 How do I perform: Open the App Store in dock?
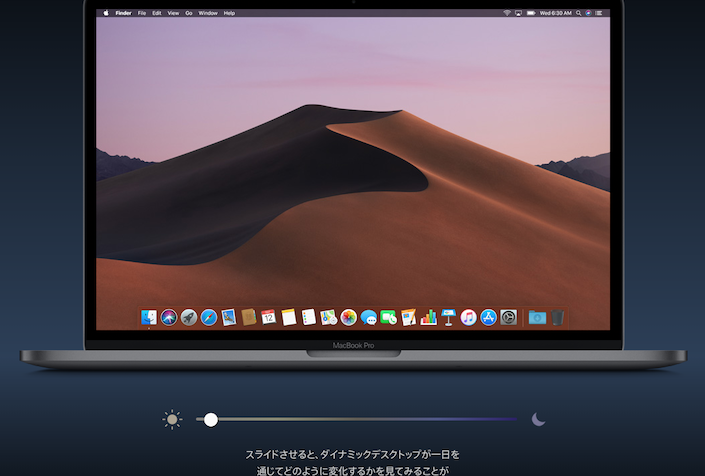[488, 317]
